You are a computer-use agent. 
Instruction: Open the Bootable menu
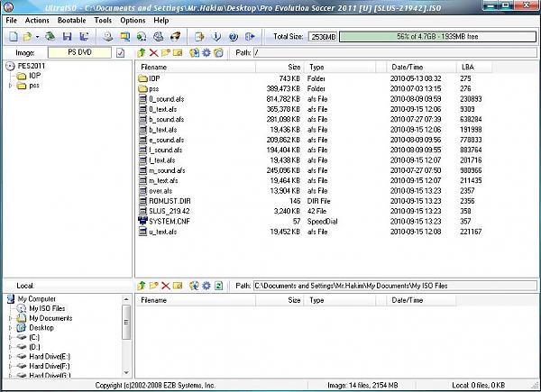pos(71,21)
